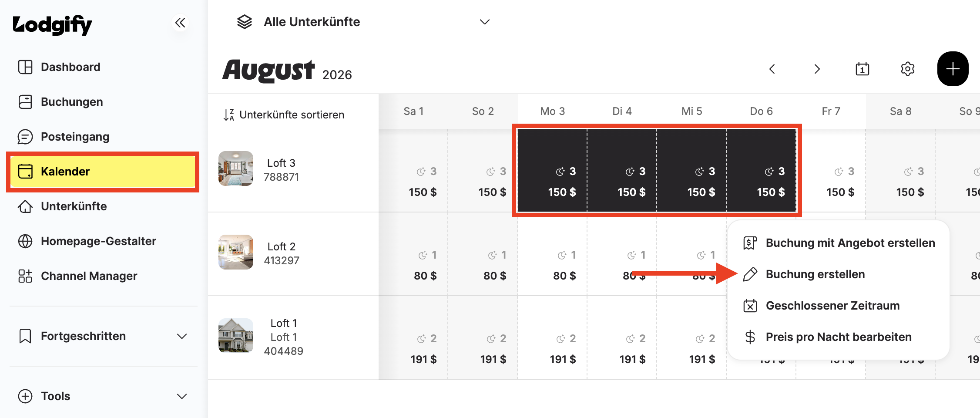This screenshot has width=980, height=418.
Task: Expand the Fortgeschritten section
Action: pos(103,336)
